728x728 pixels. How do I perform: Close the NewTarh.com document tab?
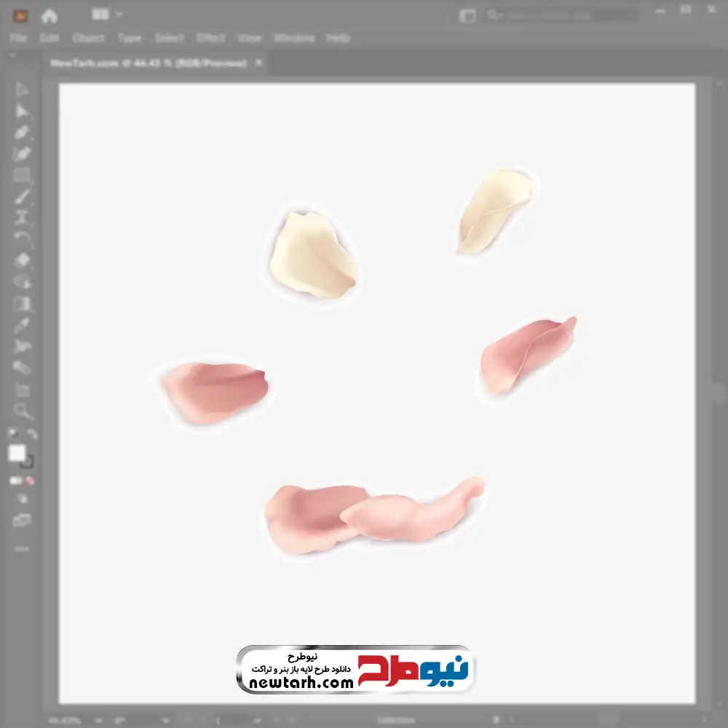tap(258, 63)
